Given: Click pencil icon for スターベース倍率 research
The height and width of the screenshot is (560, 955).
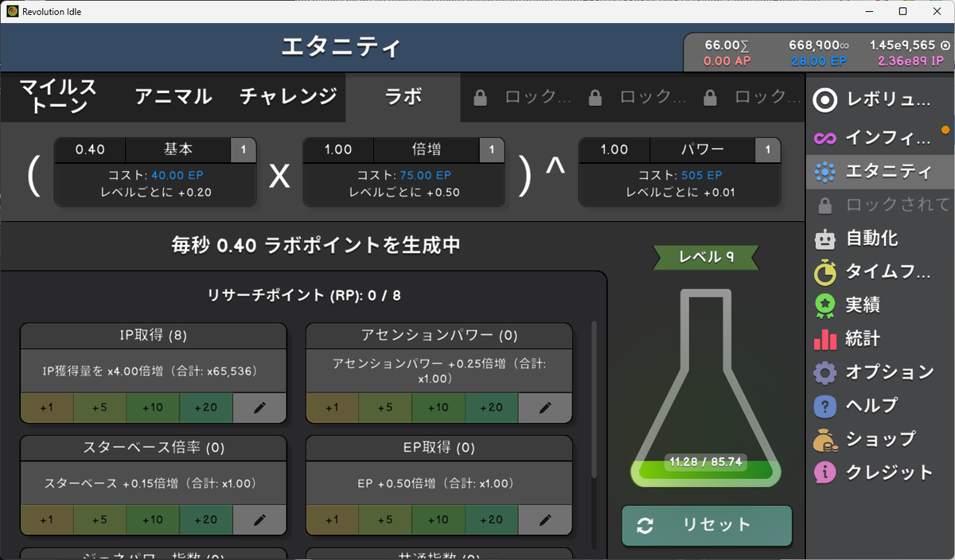Looking at the screenshot, I should 259,519.
